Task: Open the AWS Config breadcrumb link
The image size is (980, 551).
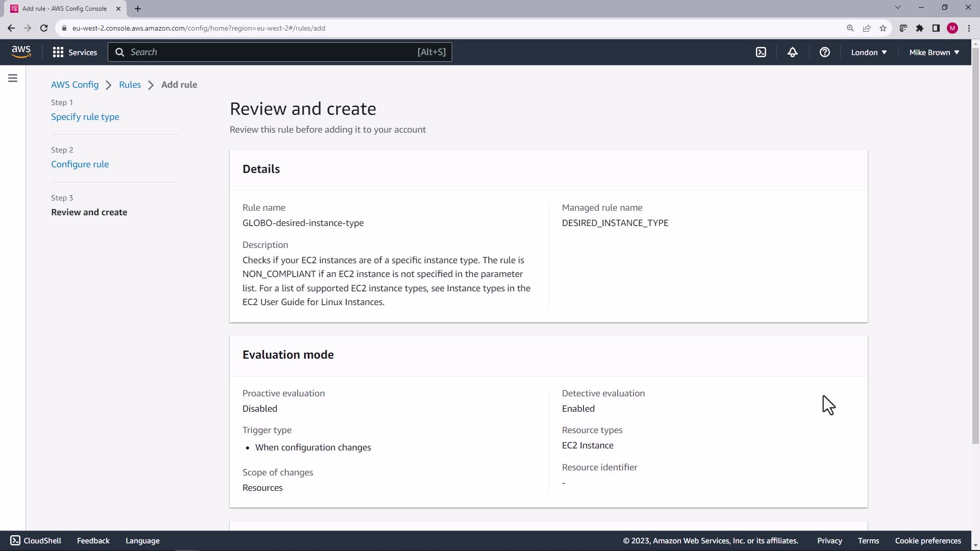Action: pyautogui.click(x=75, y=85)
